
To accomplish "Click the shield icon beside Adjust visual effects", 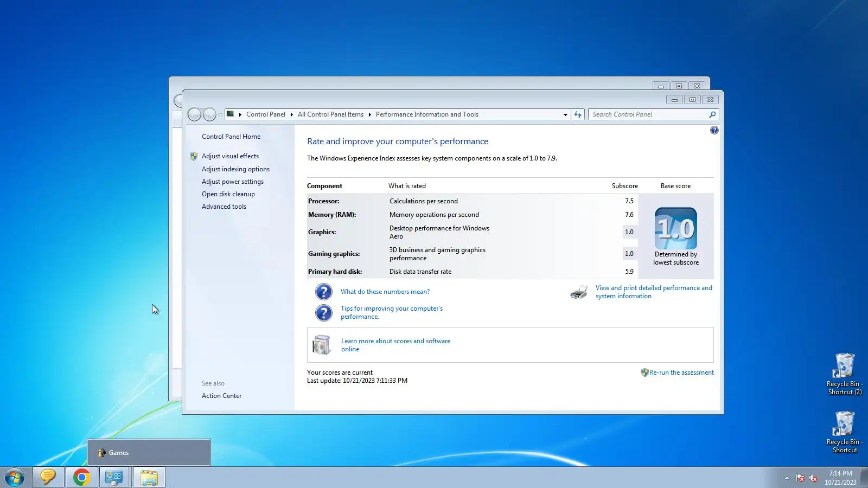I will [194, 156].
